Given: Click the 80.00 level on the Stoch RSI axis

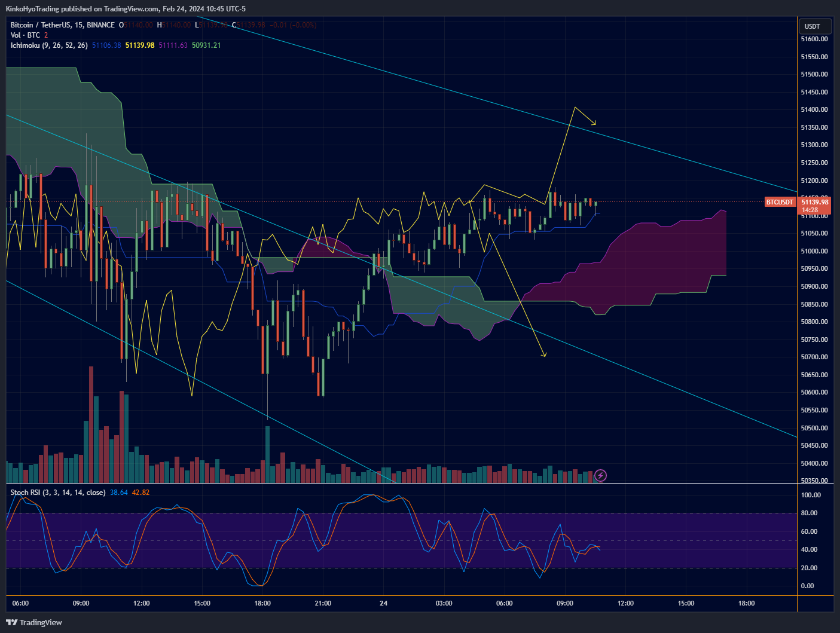Looking at the screenshot, I should point(809,513).
